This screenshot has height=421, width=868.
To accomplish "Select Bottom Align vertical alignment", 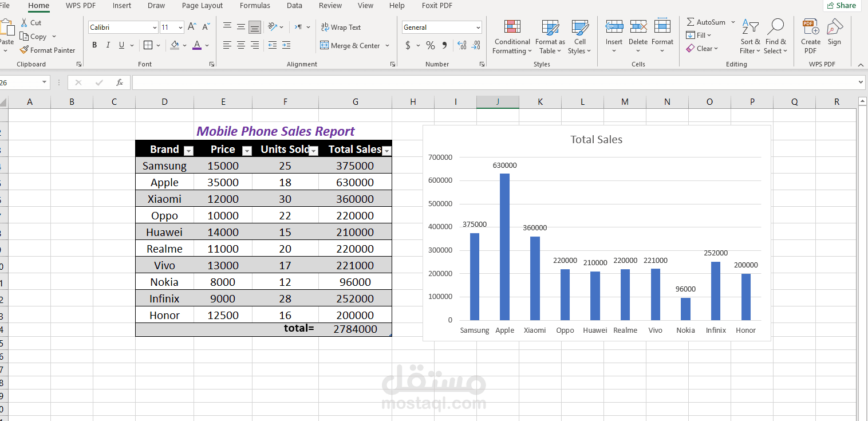I will coord(255,27).
